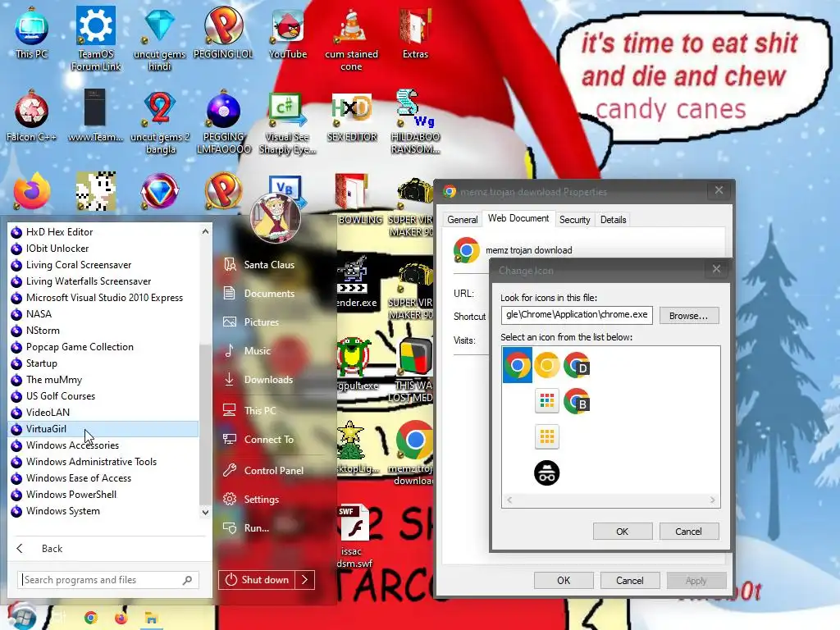Select the Falcon C++ desktop icon
The image size is (840, 630).
[32, 116]
